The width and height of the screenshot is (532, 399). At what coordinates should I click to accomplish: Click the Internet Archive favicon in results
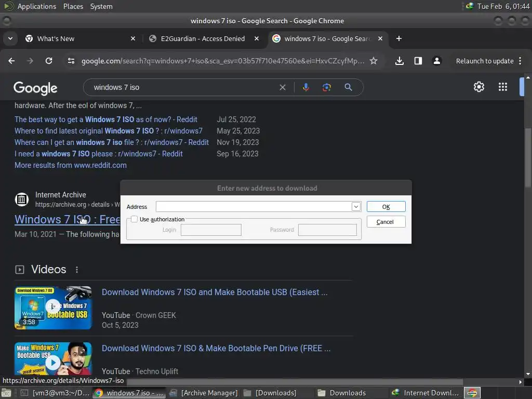pos(22,199)
